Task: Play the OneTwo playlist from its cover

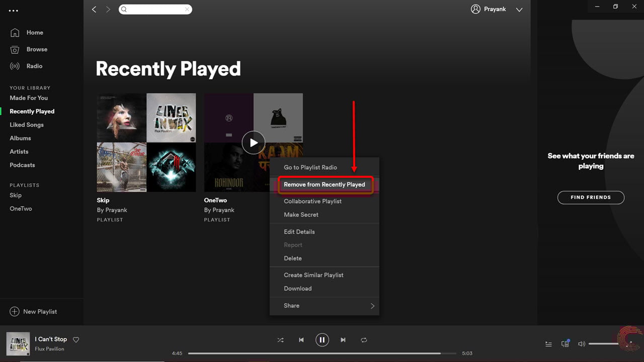Action: tap(254, 142)
